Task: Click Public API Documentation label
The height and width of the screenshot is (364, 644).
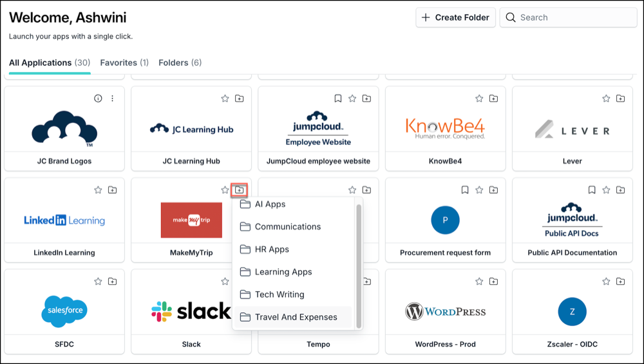Action: coord(572,253)
